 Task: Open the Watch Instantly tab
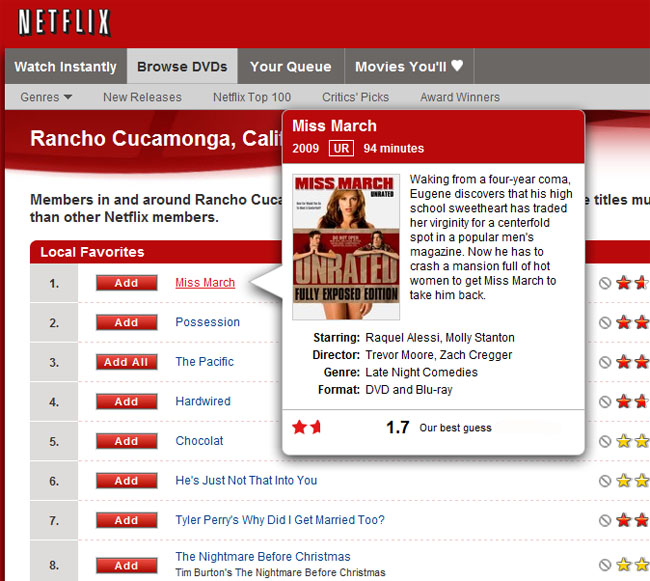[x=65, y=66]
